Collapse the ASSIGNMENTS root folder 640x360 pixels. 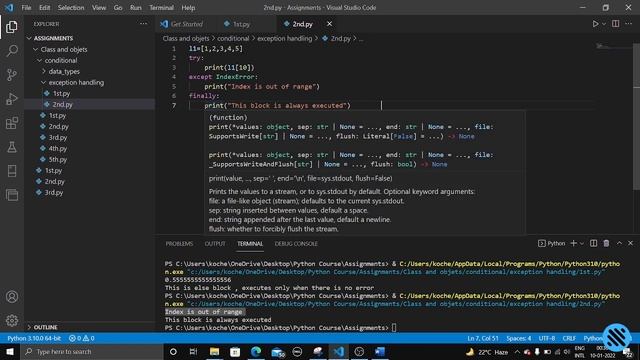[x=89, y=38]
